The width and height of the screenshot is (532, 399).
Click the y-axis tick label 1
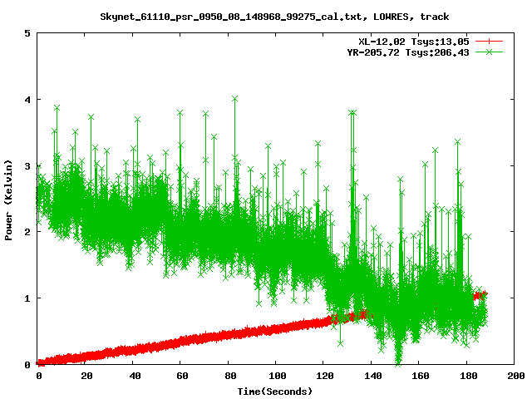(x=27, y=298)
